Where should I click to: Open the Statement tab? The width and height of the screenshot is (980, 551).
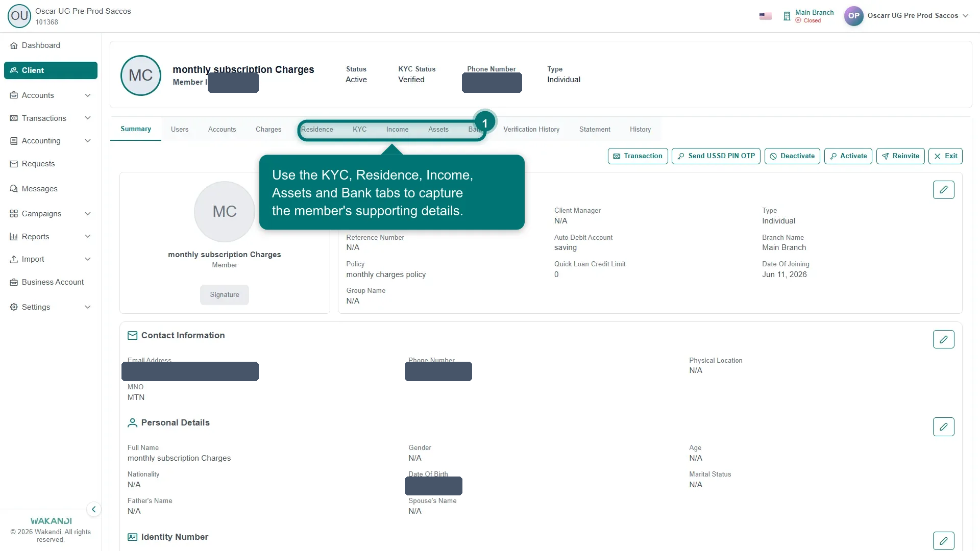[x=595, y=130]
